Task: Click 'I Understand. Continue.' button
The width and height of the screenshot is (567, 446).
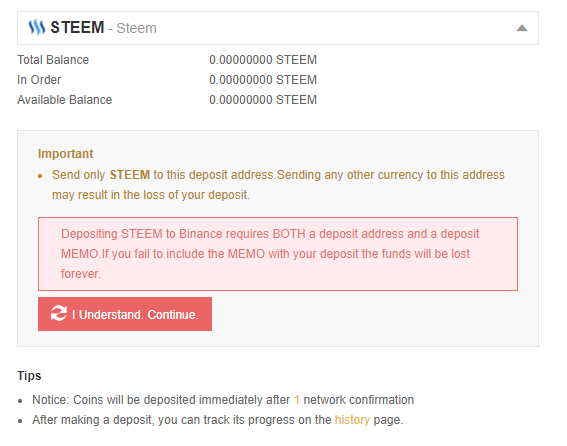Action: pyautogui.click(x=125, y=314)
